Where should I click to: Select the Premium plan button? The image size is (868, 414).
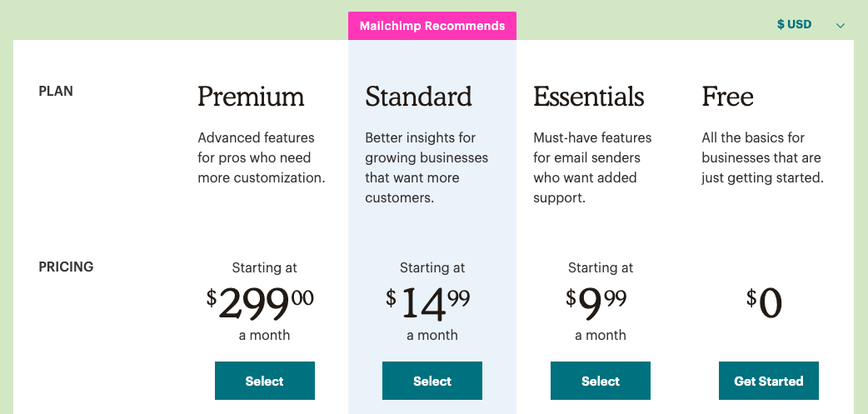click(265, 381)
